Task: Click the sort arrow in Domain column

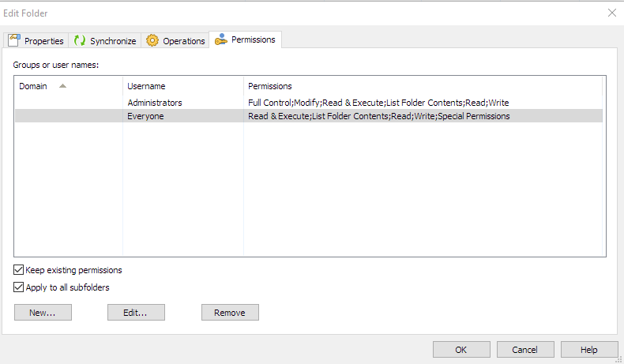Action: [x=63, y=86]
